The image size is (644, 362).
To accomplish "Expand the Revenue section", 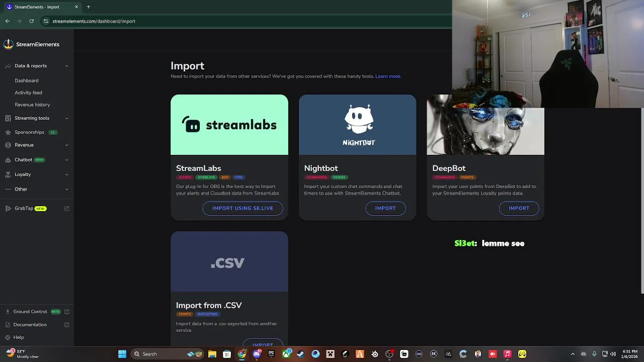I will click(66, 145).
